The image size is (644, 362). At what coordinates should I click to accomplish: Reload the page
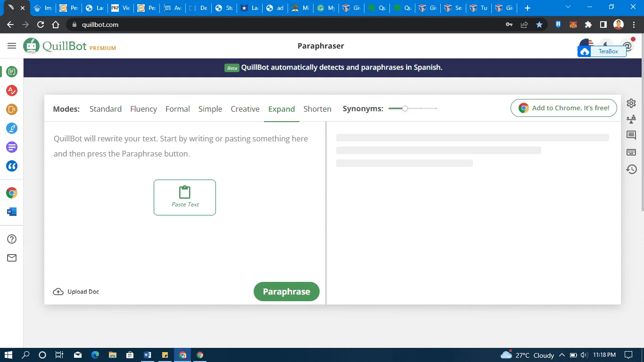point(41,25)
